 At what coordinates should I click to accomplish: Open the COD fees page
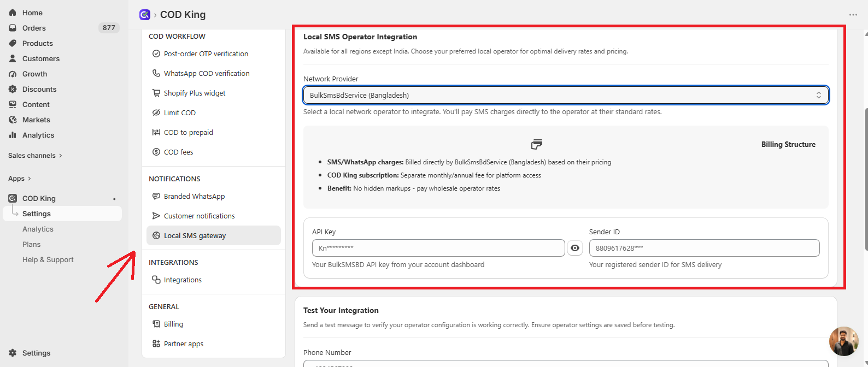214,152
